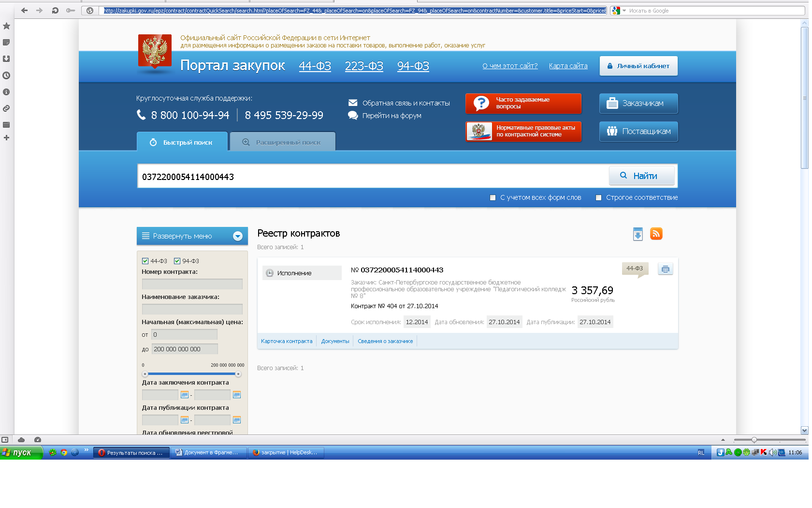Open the 94-ФЗ portal section
The width and height of the screenshot is (812, 508).
[413, 66]
